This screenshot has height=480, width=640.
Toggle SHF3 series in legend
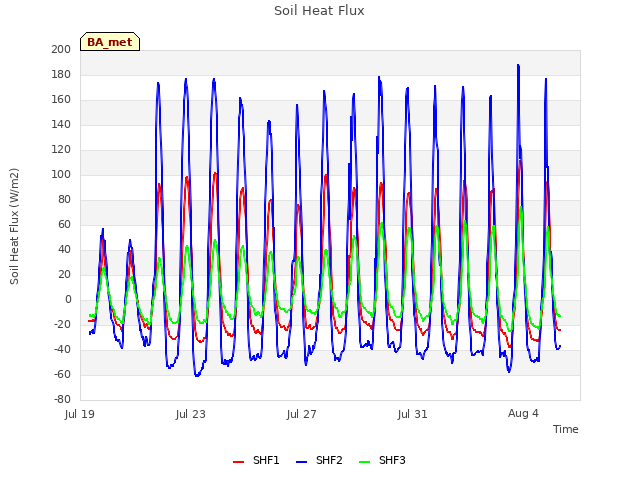click(382, 460)
